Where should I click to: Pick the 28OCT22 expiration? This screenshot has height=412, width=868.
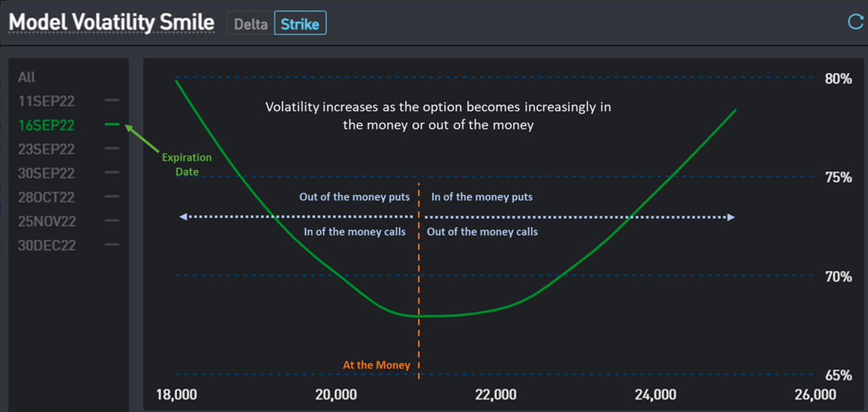click(x=46, y=197)
